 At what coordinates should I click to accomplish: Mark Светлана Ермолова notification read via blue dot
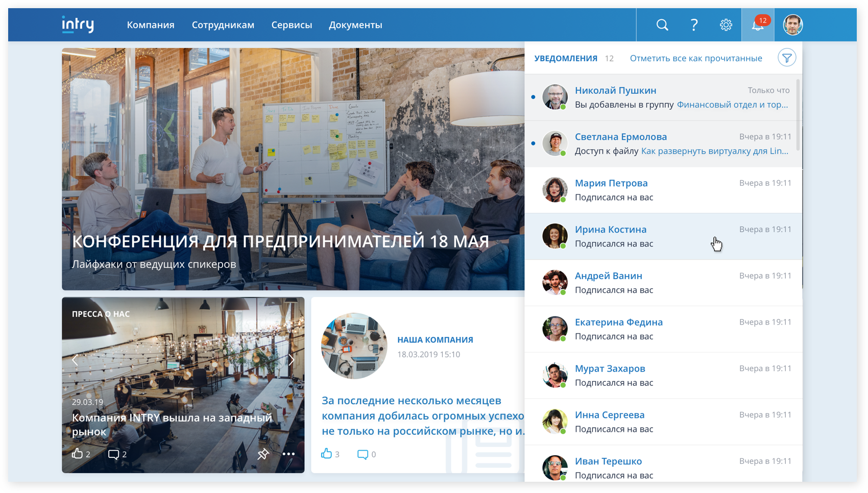pyautogui.click(x=533, y=143)
